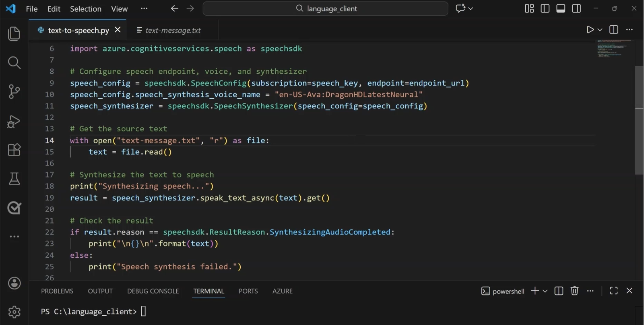Toggle the bottom Panel visibility
644x325 pixels.
click(561, 8)
